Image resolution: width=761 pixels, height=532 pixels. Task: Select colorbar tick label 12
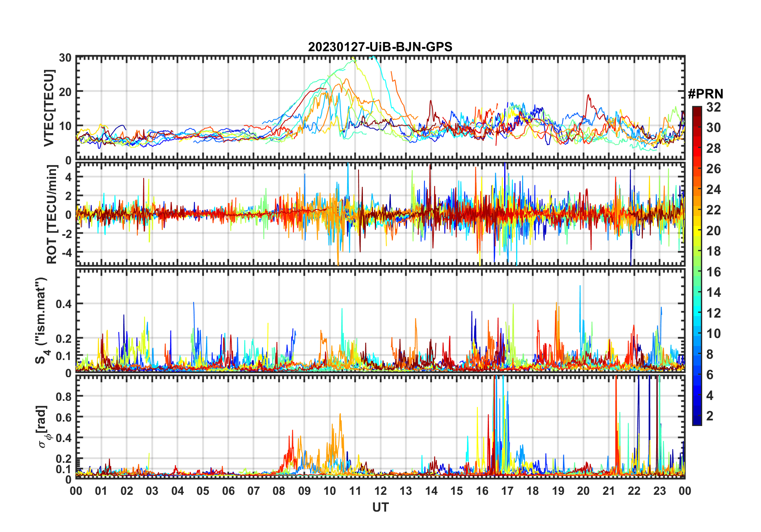713,313
